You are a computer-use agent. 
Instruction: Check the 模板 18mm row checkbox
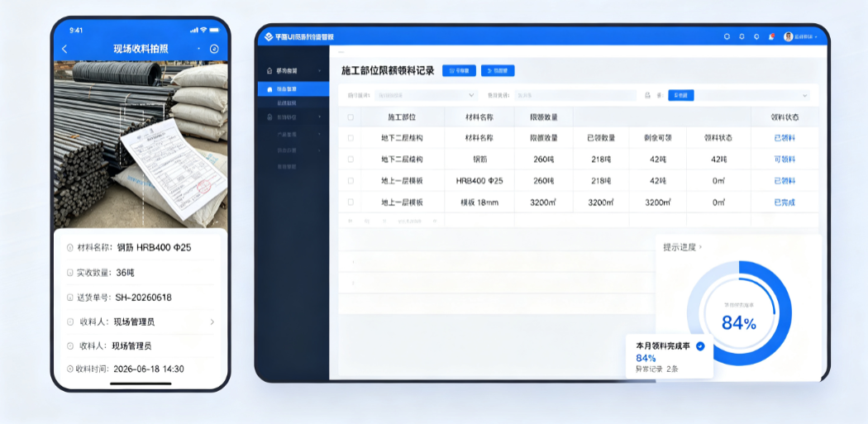point(350,202)
